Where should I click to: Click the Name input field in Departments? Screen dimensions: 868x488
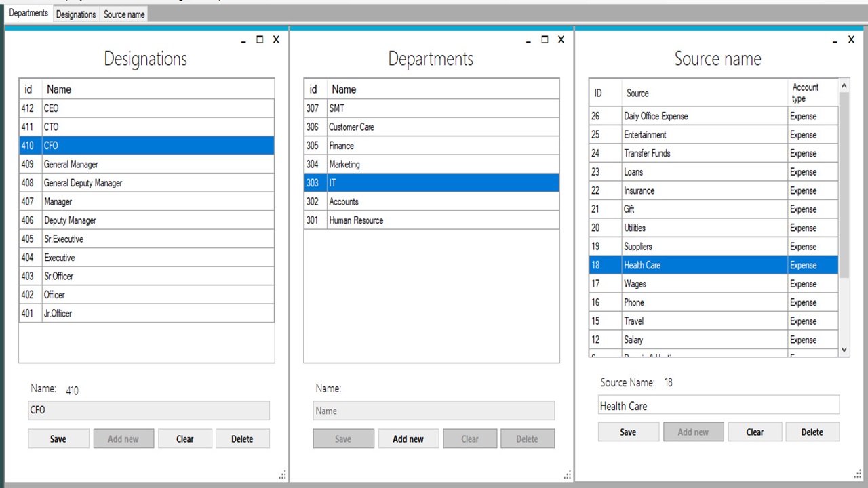coord(434,411)
